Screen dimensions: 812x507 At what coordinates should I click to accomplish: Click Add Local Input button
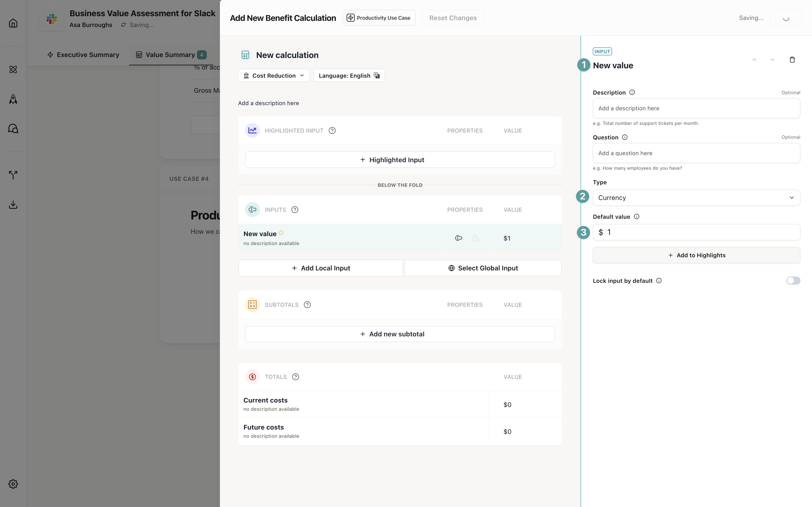click(x=320, y=268)
